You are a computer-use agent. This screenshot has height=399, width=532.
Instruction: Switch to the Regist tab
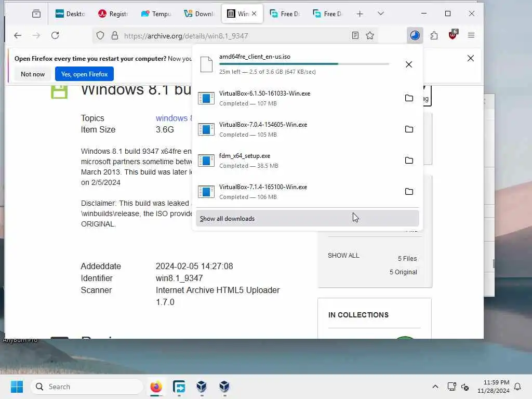[113, 14]
